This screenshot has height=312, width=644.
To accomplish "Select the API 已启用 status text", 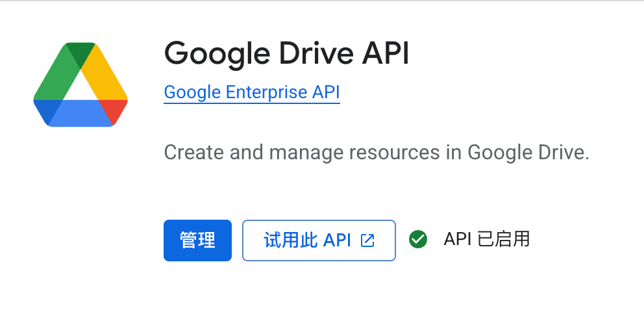I will click(487, 239).
